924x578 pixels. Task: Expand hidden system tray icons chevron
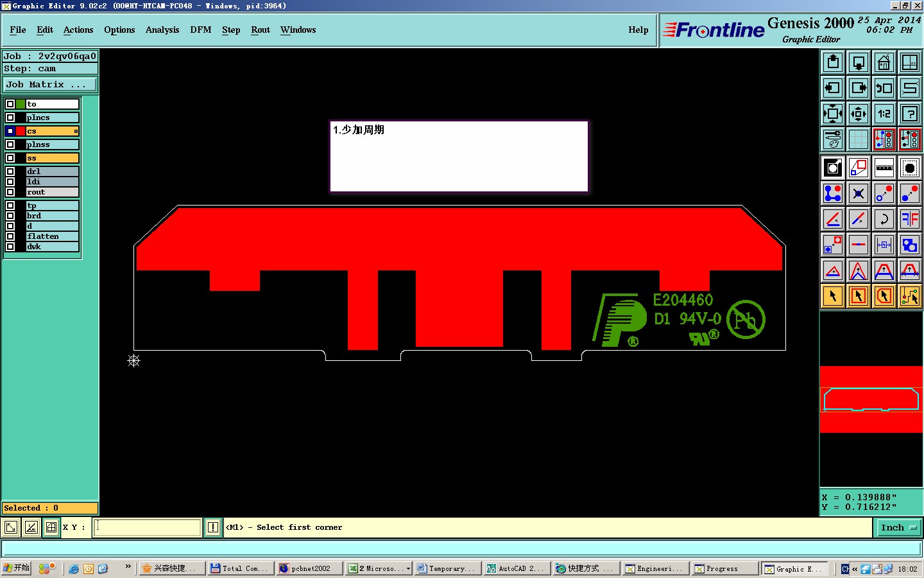(855, 569)
